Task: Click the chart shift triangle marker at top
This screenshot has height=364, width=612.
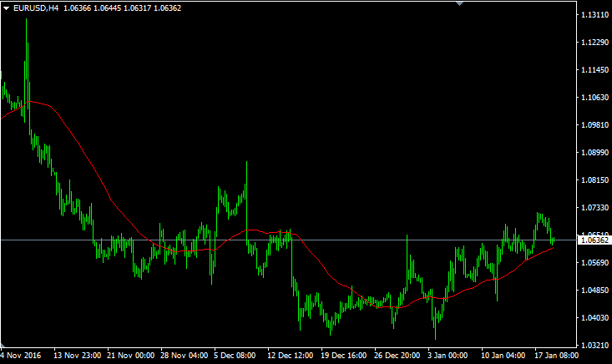Action: (459, 3)
